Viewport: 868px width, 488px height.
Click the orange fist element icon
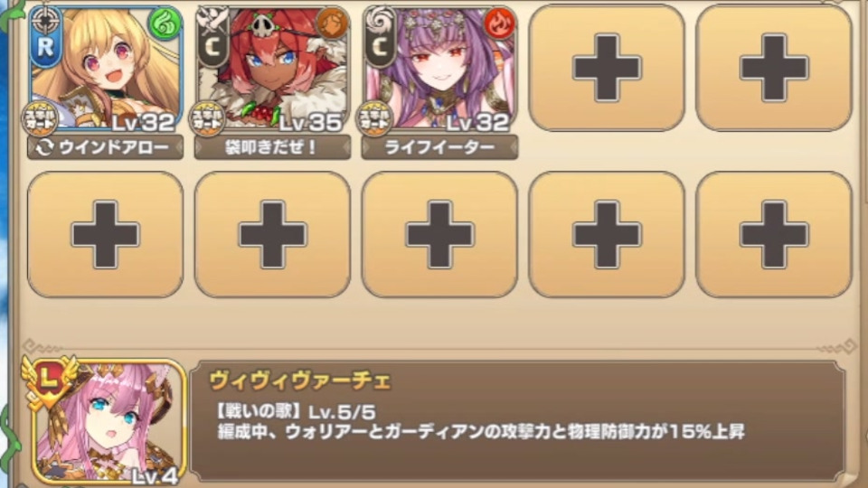pos(332,23)
